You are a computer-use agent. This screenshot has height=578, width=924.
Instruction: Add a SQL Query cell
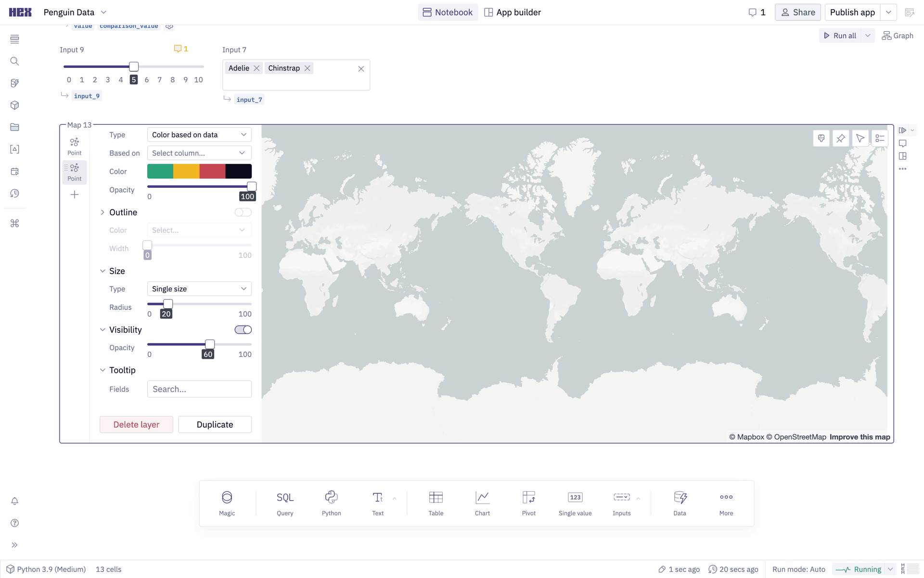[x=285, y=503]
